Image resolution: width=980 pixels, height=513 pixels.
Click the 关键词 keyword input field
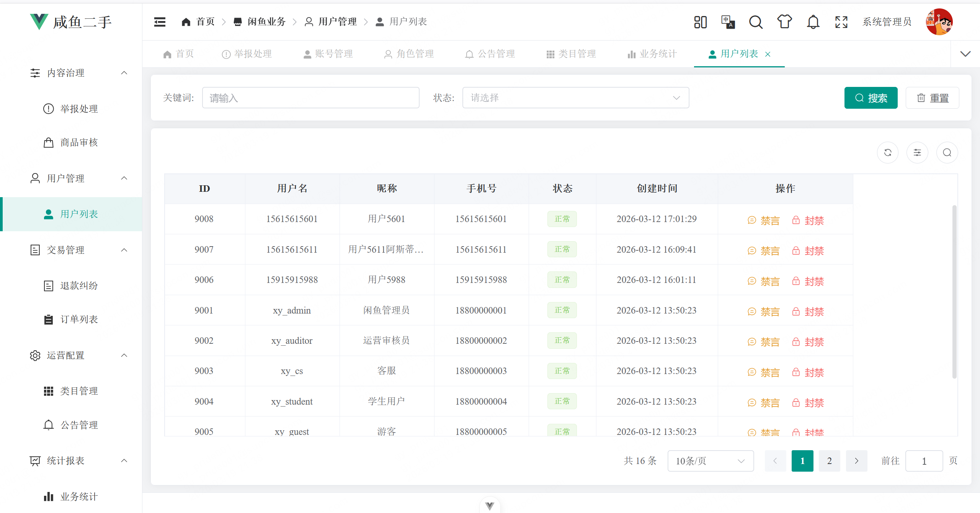point(310,98)
